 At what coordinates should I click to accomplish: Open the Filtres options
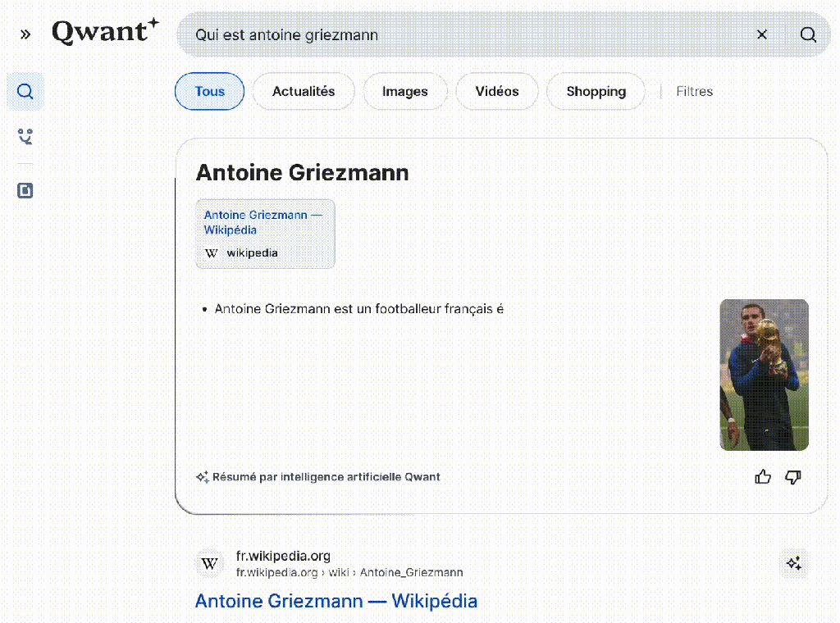coord(694,92)
